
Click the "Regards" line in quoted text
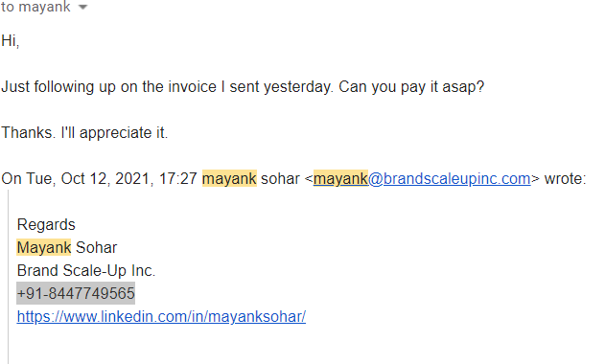(46, 225)
